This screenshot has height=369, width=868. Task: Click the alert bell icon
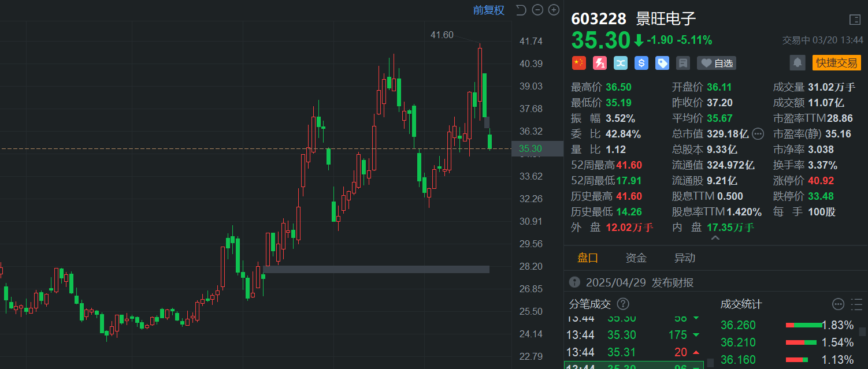797,62
